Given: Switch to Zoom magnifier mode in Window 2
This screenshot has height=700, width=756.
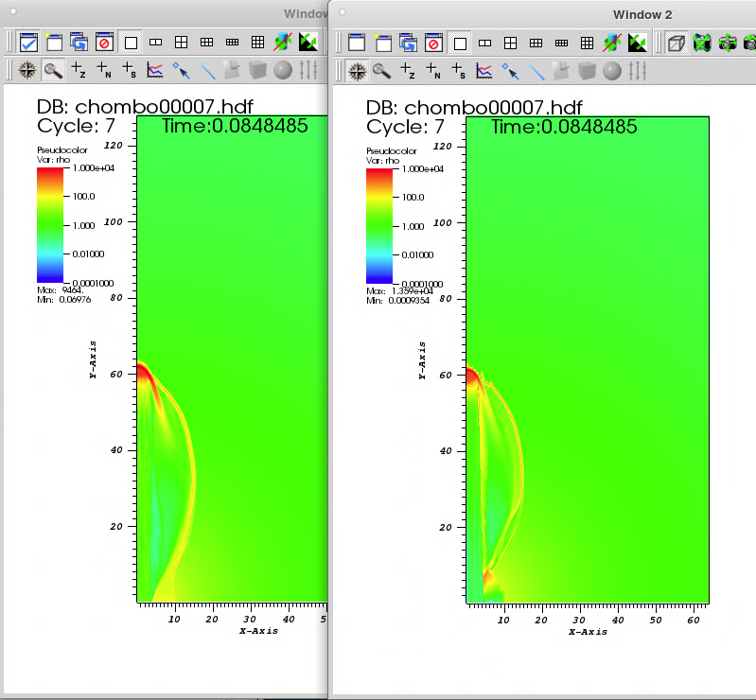Looking at the screenshot, I should tap(382, 71).
